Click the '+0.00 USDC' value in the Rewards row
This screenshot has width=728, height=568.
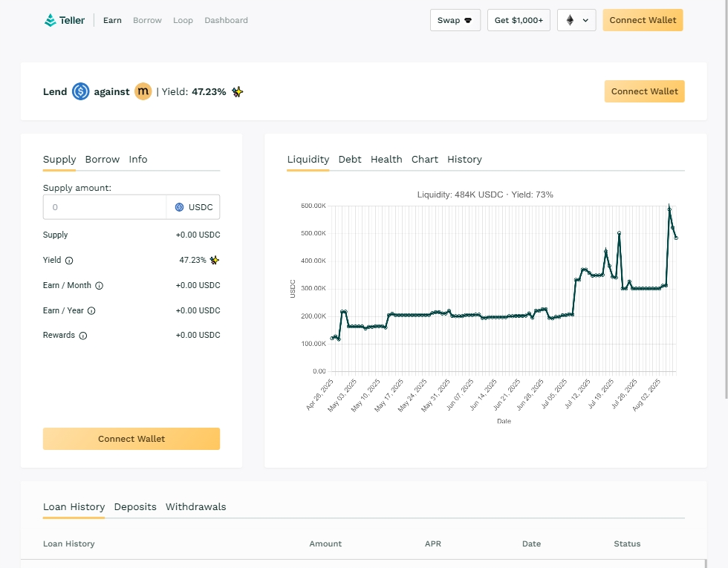pos(198,335)
